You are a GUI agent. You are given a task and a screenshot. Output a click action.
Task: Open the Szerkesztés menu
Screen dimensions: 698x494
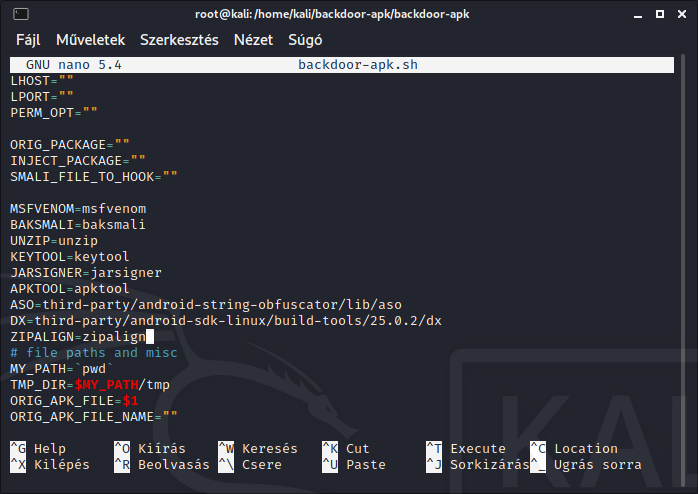(179, 40)
